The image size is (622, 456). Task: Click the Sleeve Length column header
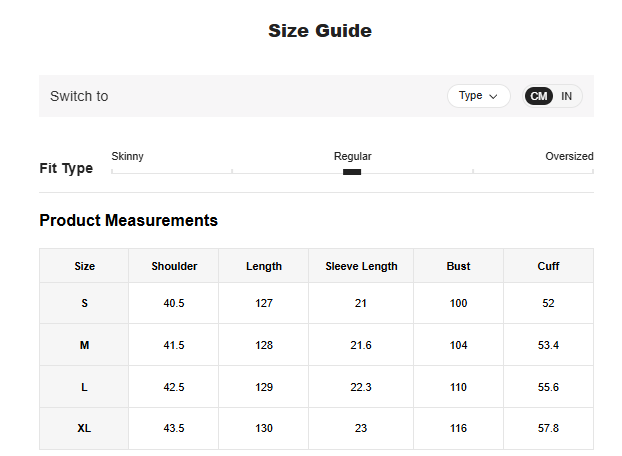(361, 266)
